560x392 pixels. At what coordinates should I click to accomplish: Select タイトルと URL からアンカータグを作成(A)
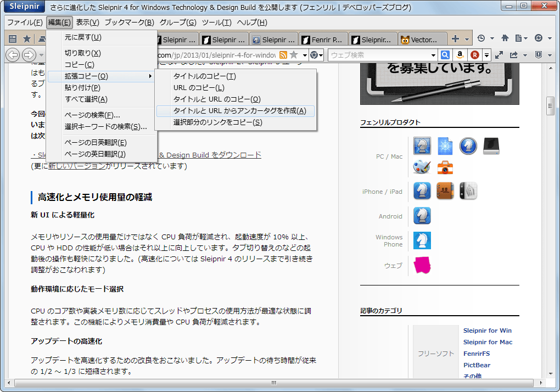(x=236, y=111)
